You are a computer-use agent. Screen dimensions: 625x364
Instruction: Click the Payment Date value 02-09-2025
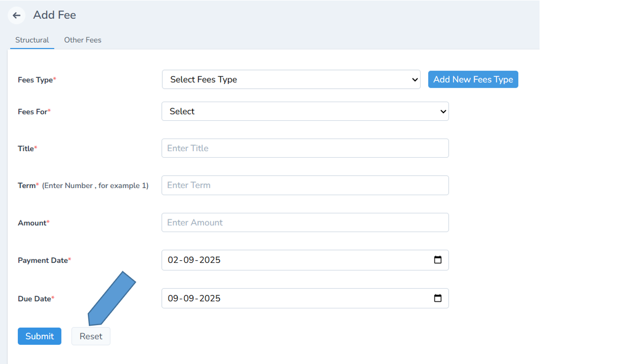click(193, 259)
